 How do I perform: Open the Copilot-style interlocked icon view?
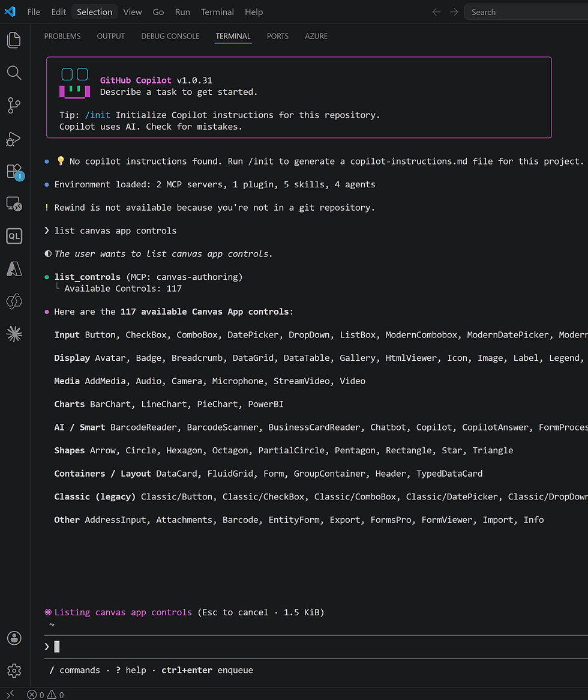click(x=14, y=301)
